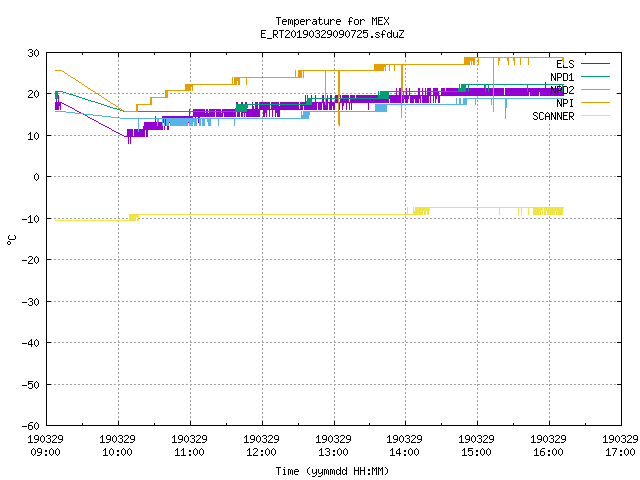Image resolution: width=640 pixels, height=480 pixels.
Task: Click the ELS legend label
Action: tap(565, 64)
